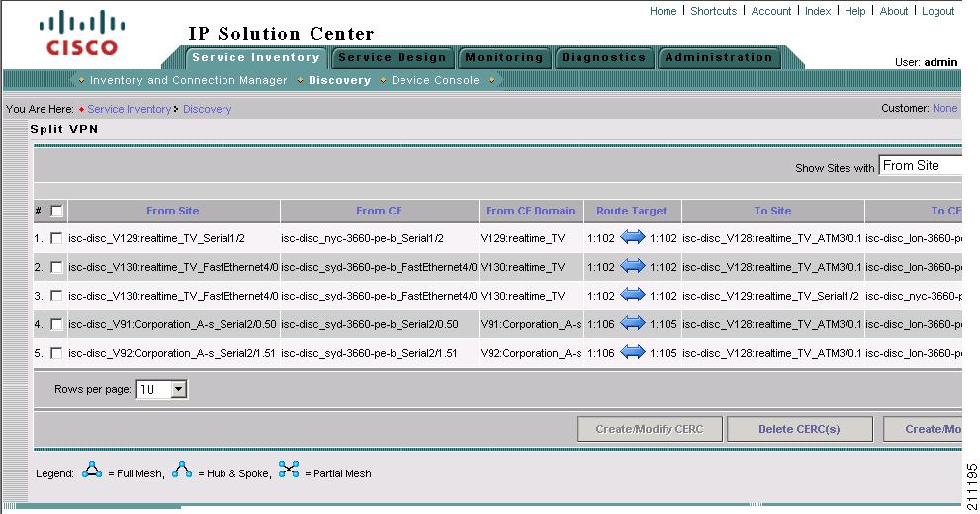Click route target arrow icon in row 2

(x=633, y=267)
